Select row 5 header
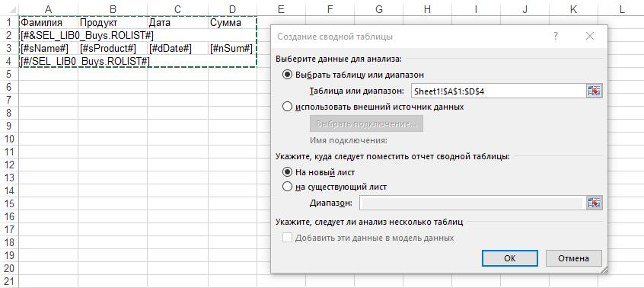 pyautogui.click(x=9, y=75)
